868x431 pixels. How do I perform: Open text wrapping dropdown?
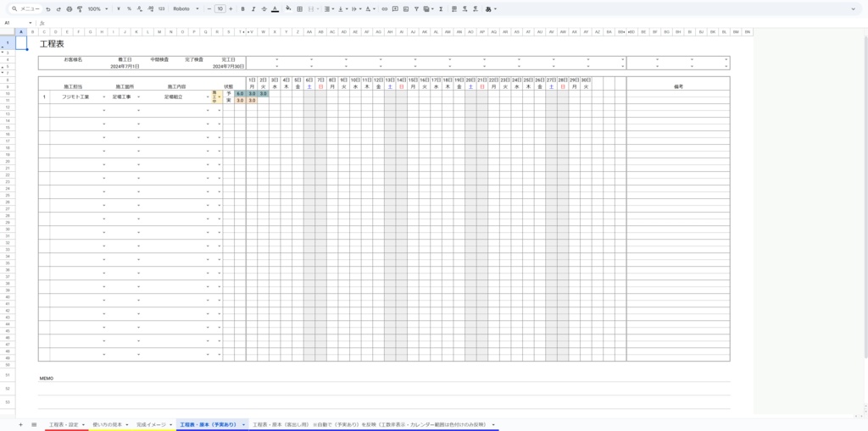tap(355, 8)
